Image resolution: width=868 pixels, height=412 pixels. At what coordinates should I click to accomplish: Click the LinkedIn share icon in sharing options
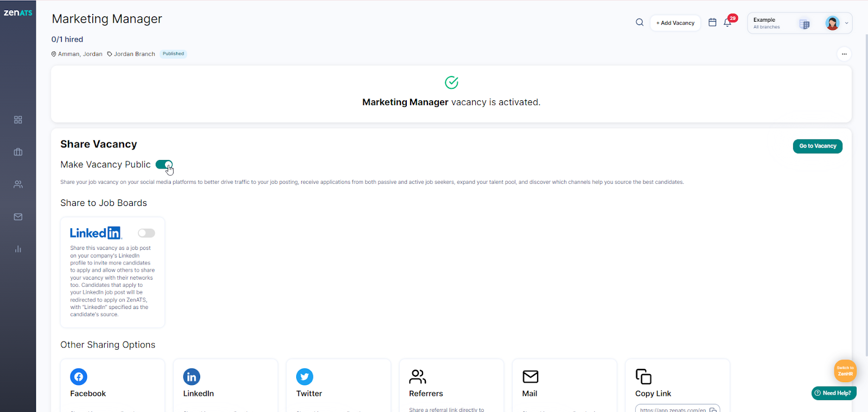coord(192,376)
